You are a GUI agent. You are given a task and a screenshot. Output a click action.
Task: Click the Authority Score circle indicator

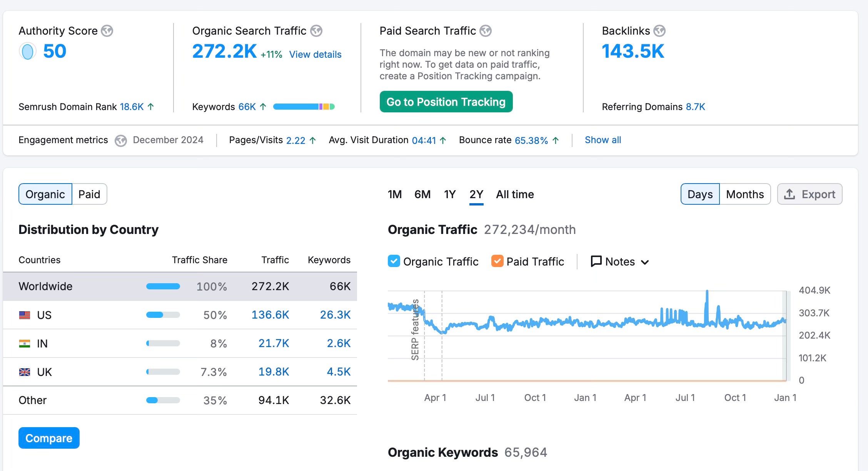tap(27, 52)
